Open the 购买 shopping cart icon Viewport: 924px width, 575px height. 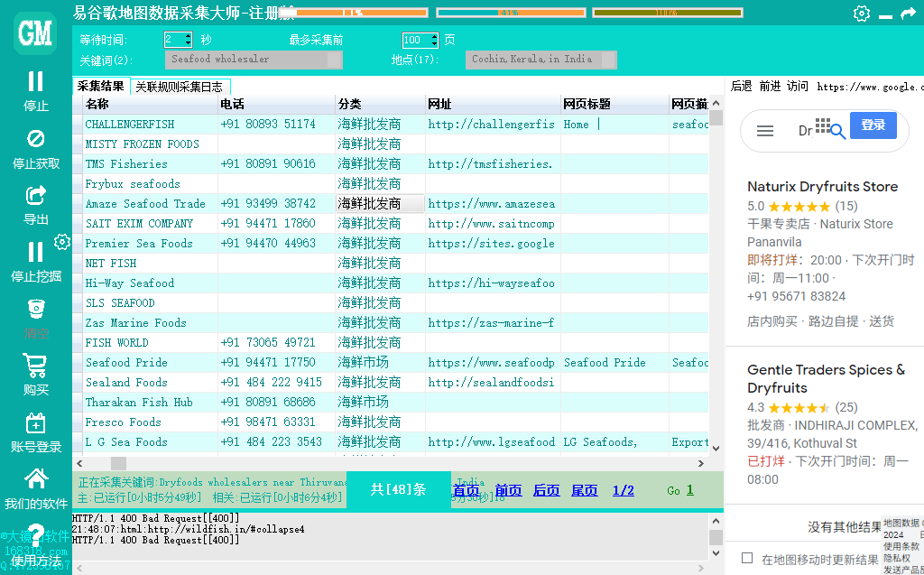tap(35, 365)
